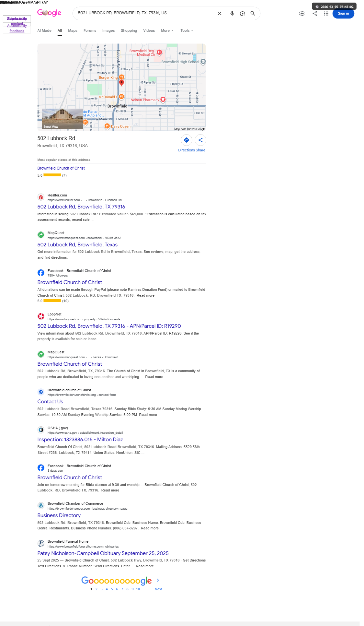Click next-page chevron beside Google pagination logo

158,580
